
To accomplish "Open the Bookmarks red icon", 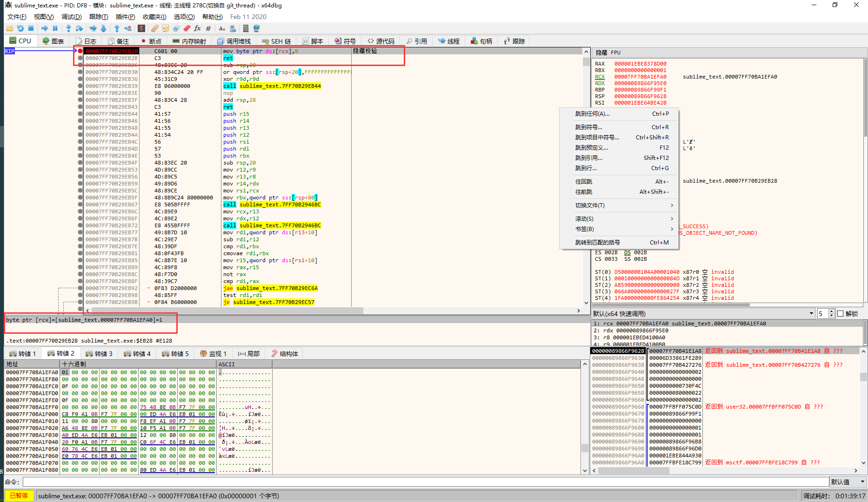I will click(187, 28).
